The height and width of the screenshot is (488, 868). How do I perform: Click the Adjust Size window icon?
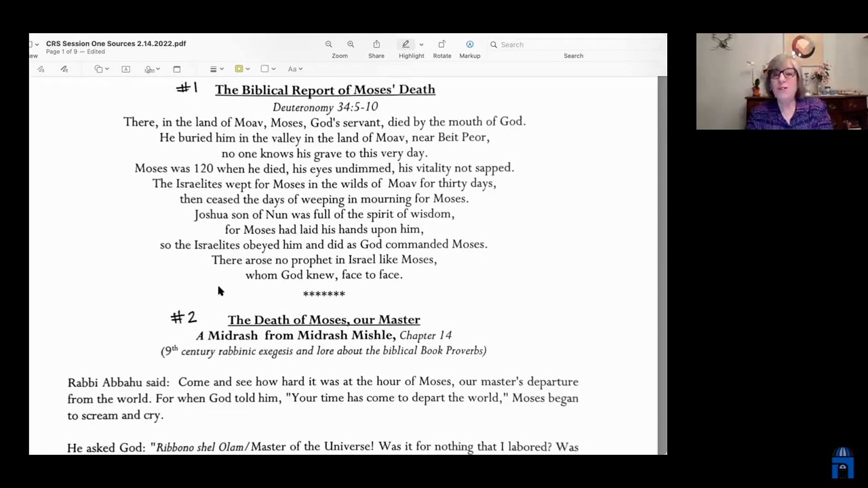pyautogui.click(x=177, y=69)
